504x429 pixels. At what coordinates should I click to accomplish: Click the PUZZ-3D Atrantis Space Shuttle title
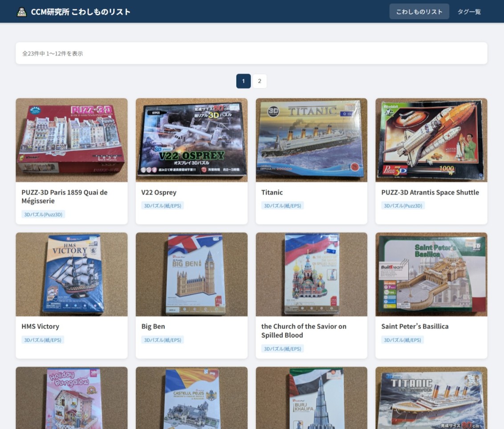[430, 193]
